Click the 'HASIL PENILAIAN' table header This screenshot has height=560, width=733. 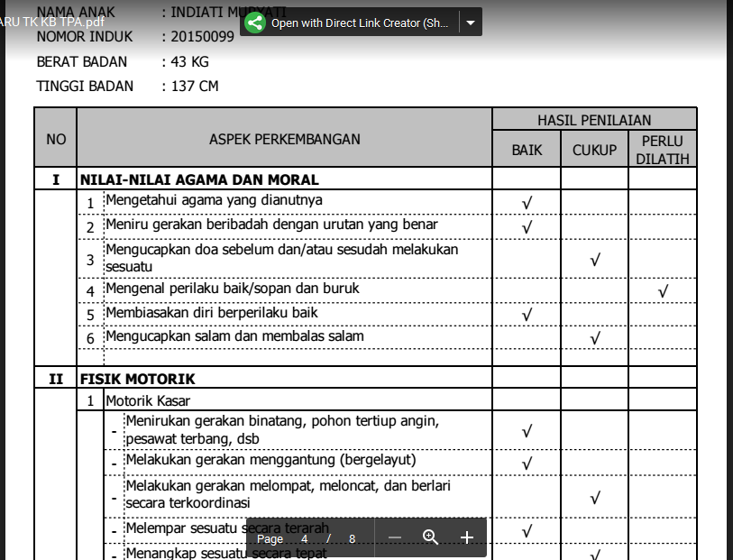click(593, 118)
